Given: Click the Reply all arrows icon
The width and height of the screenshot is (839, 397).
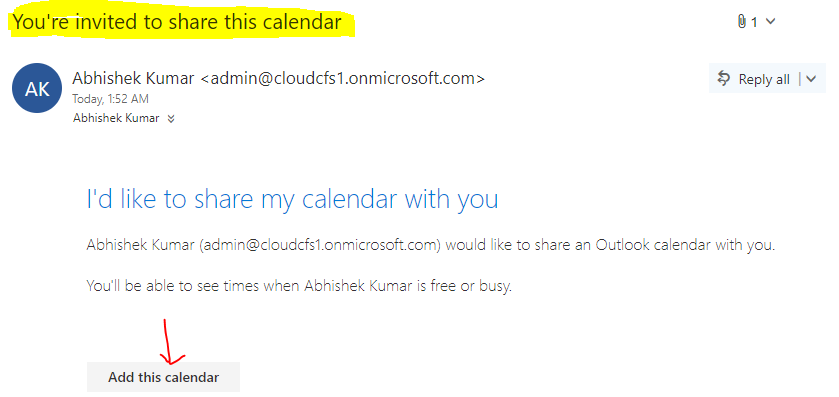Looking at the screenshot, I should 724,79.
